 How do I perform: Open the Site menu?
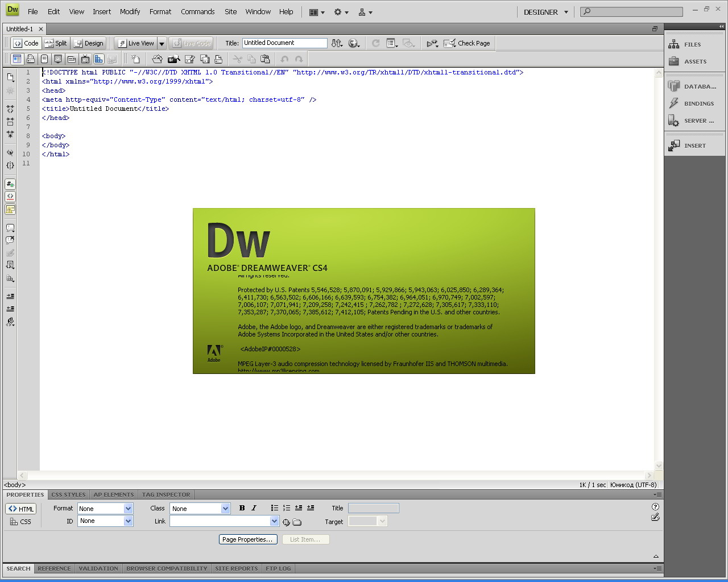(230, 11)
